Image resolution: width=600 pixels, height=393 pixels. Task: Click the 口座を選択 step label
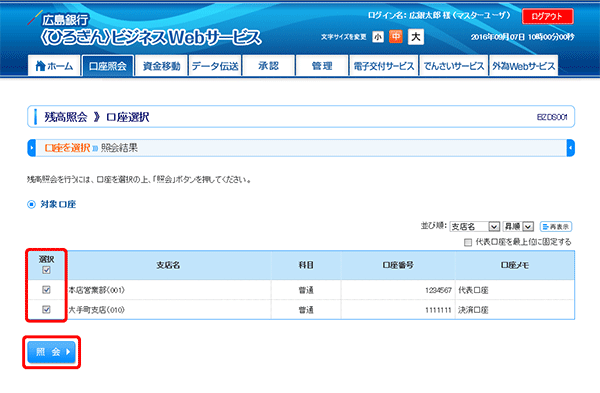tap(67, 148)
